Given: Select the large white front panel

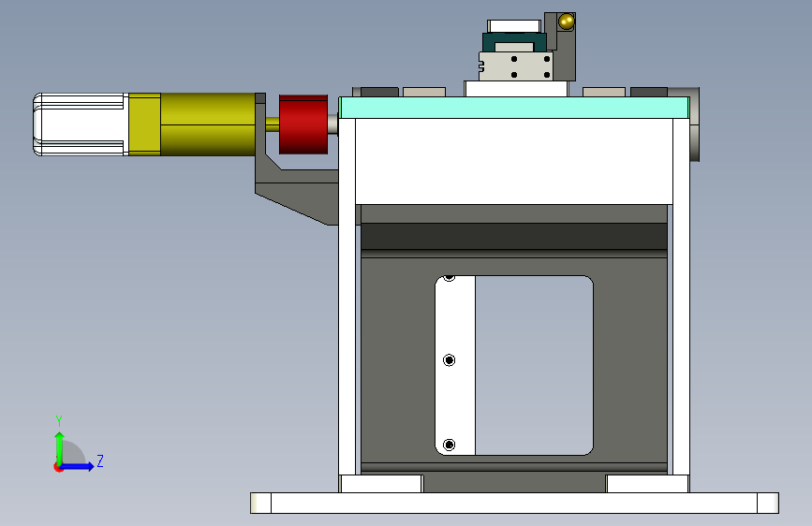Looking at the screenshot, I should coord(514,162).
